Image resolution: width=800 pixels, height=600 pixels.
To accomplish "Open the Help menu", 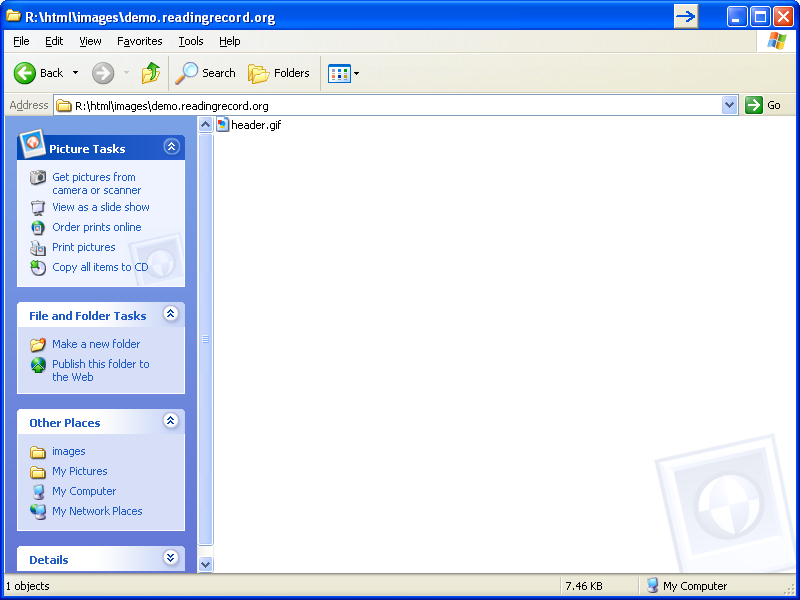I will point(230,41).
